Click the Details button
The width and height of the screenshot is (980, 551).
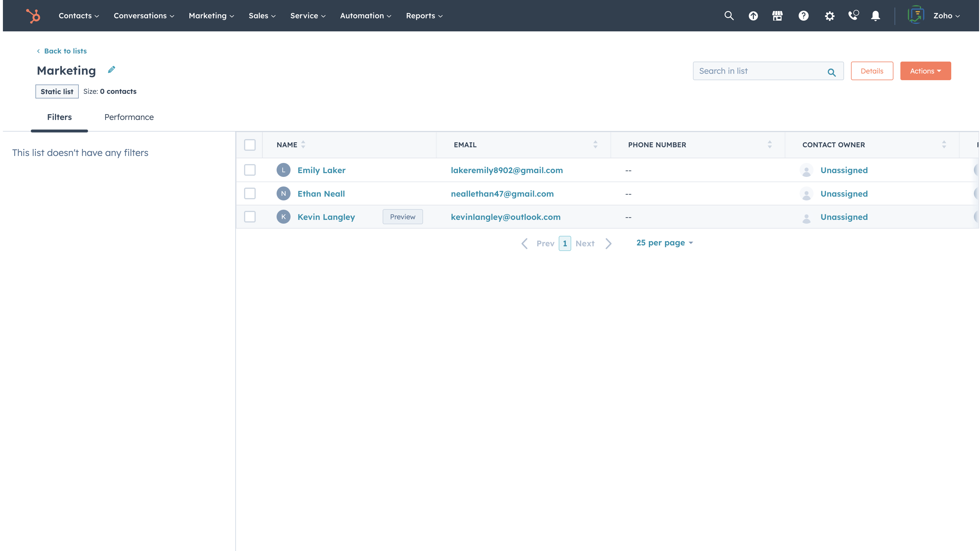872,71
